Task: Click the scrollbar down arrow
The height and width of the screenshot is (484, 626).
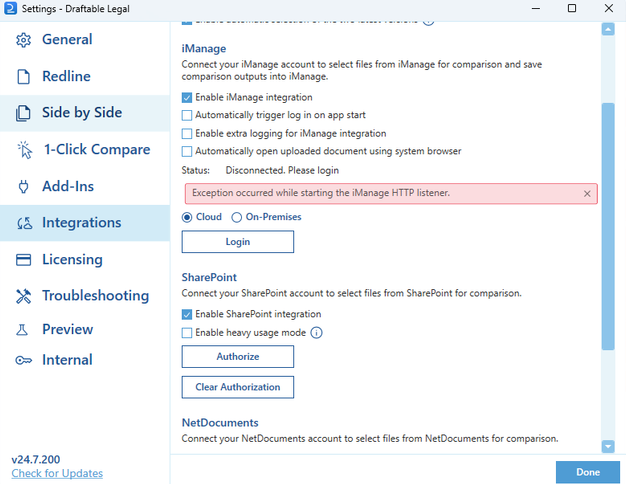Action: (608, 446)
